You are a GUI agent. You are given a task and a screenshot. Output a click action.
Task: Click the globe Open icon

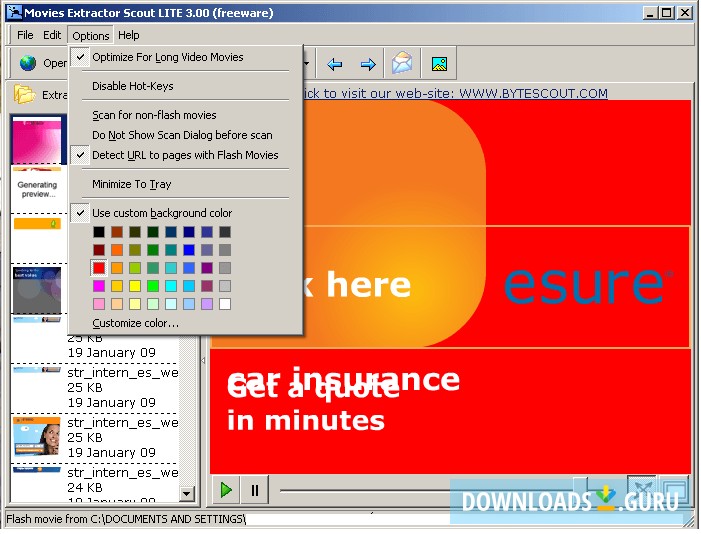coord(28,63)
